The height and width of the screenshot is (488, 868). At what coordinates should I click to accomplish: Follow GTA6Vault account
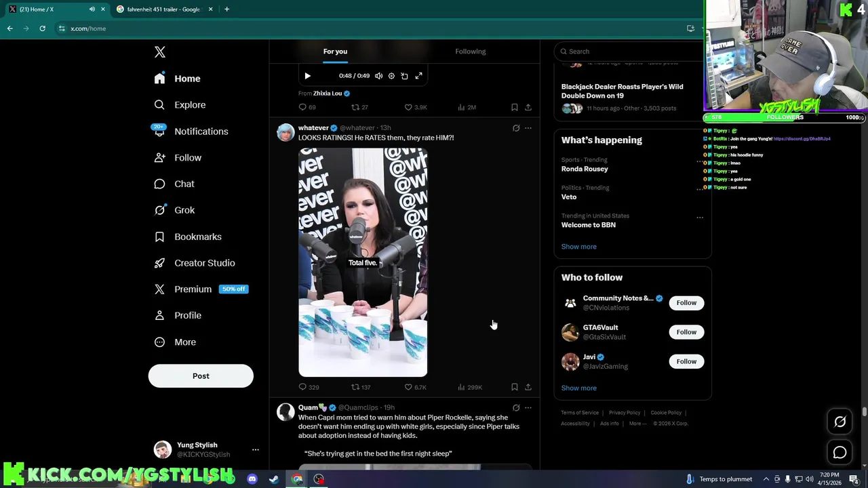(686, 332)
